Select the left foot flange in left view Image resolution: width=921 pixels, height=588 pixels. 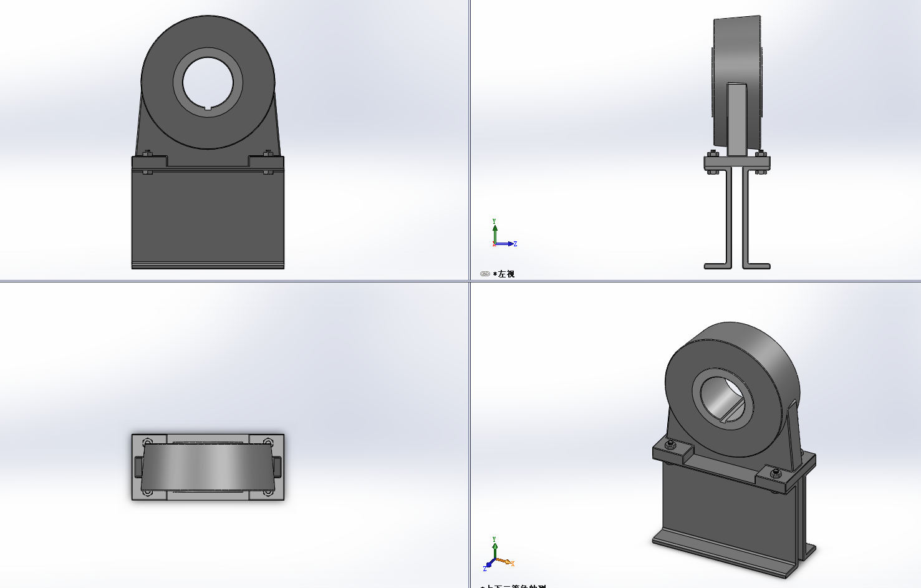pos(718,266)
